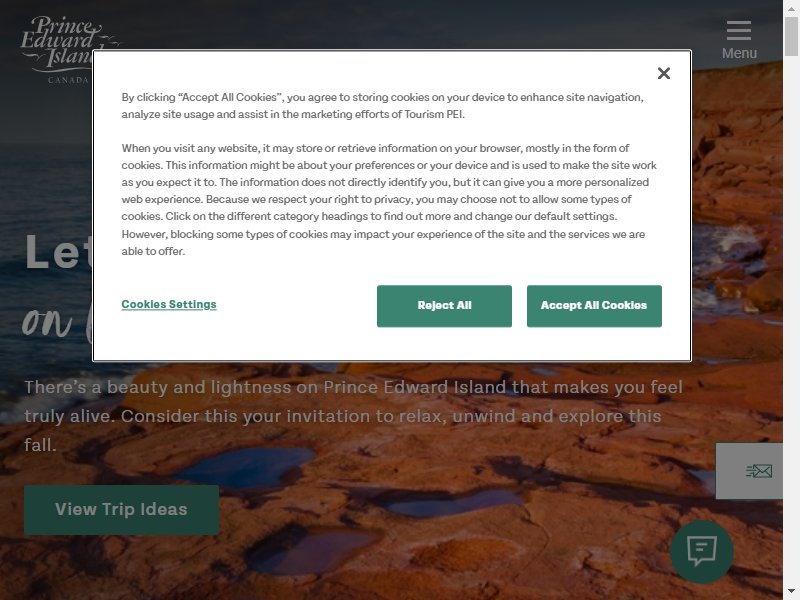Screen dimensions: 800x600
Task: Click the scrollbar up arrow
Action: point(791,9)
